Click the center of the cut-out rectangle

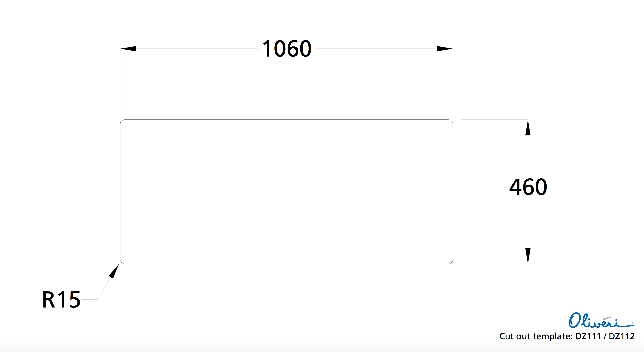tap(286, 192)
